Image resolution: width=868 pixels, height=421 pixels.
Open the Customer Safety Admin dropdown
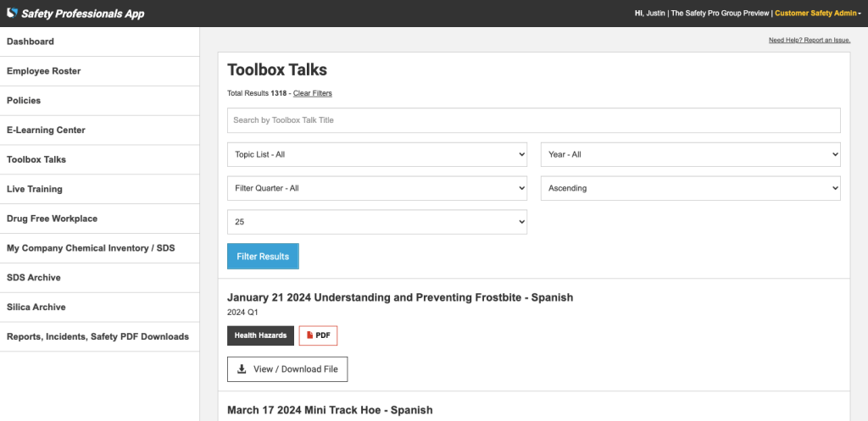818,14
